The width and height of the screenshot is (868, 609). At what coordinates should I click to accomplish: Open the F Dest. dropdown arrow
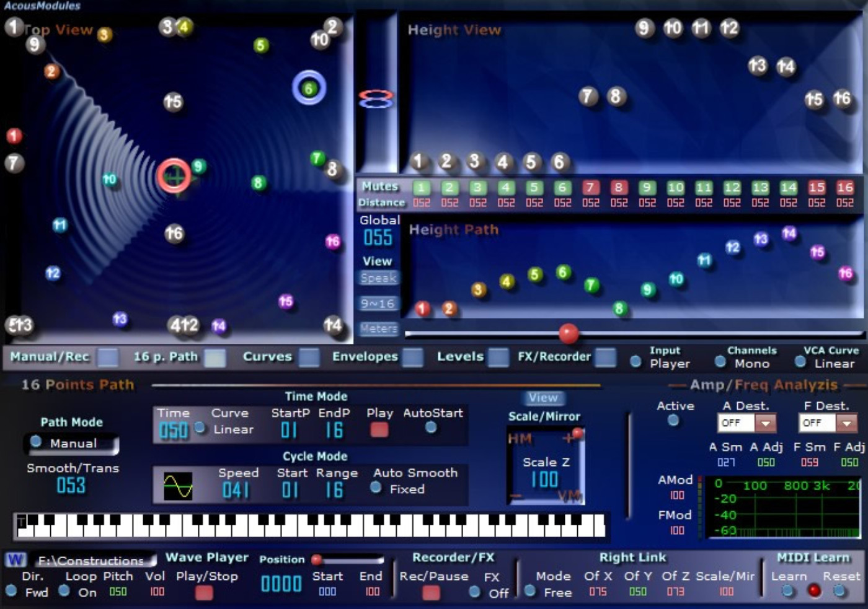846,423
